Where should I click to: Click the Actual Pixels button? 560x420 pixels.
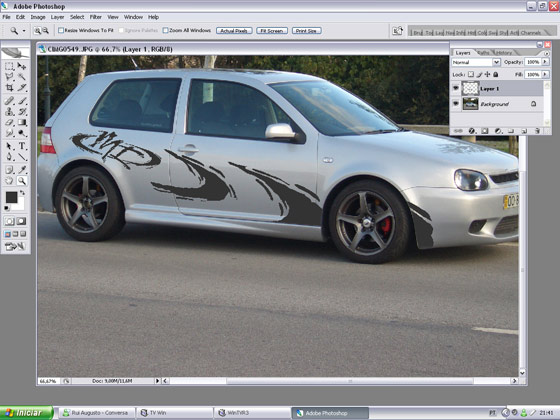[x=234, y=31]
